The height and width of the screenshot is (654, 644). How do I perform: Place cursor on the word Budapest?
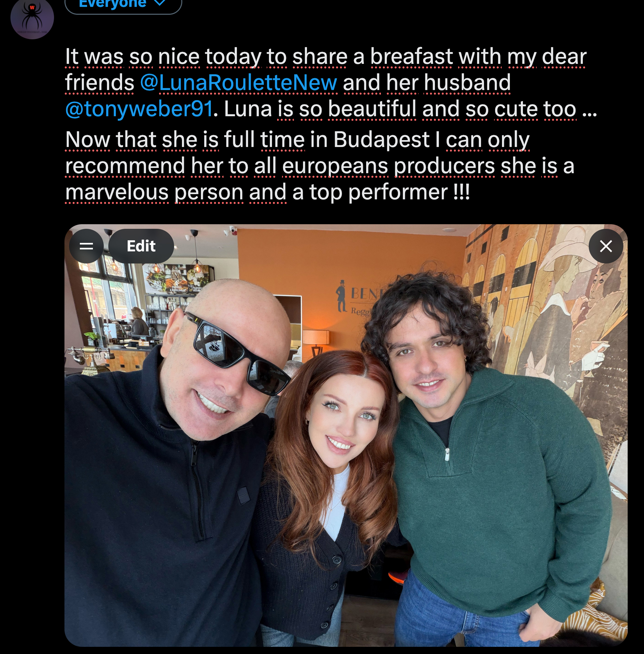tap(381, 139)
